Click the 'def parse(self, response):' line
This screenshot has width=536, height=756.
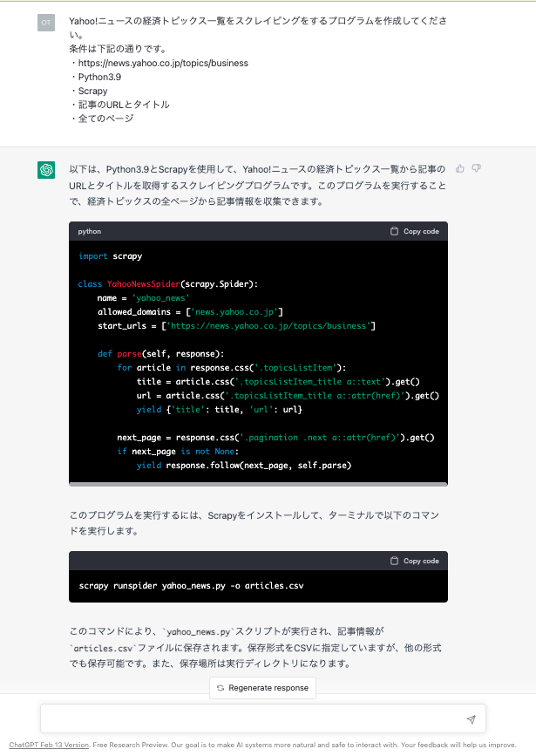[x=161, y=354]
